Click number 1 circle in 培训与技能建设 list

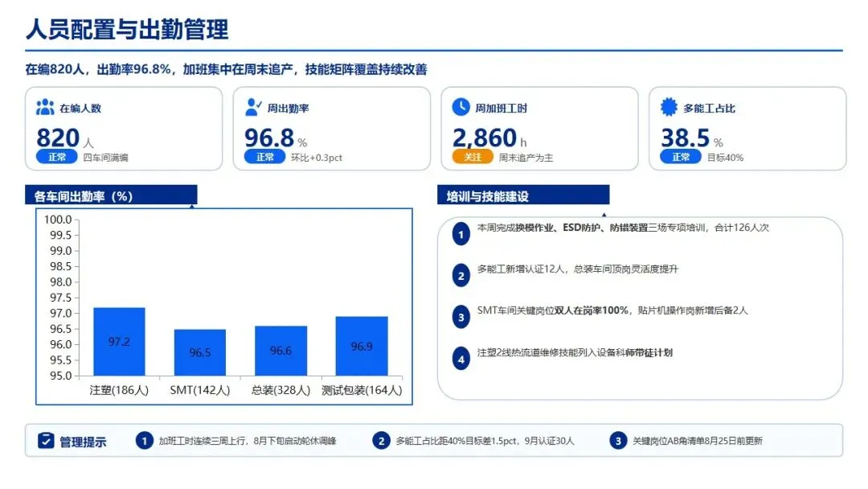pyautogui.click(x=461, y=234)
